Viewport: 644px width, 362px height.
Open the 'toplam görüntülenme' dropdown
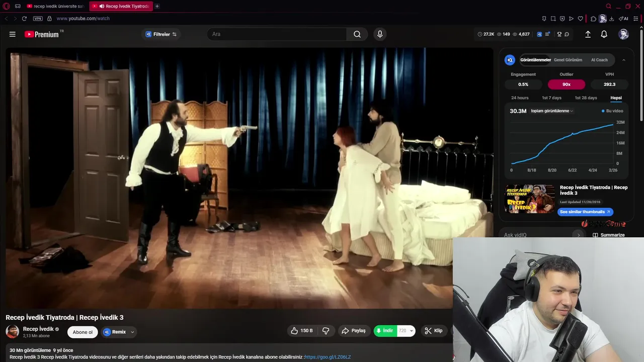552,111
